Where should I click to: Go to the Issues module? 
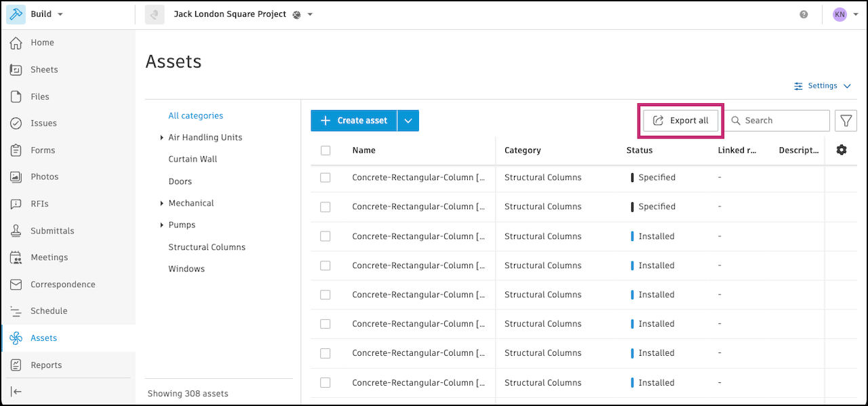click(x=43, y=123)
